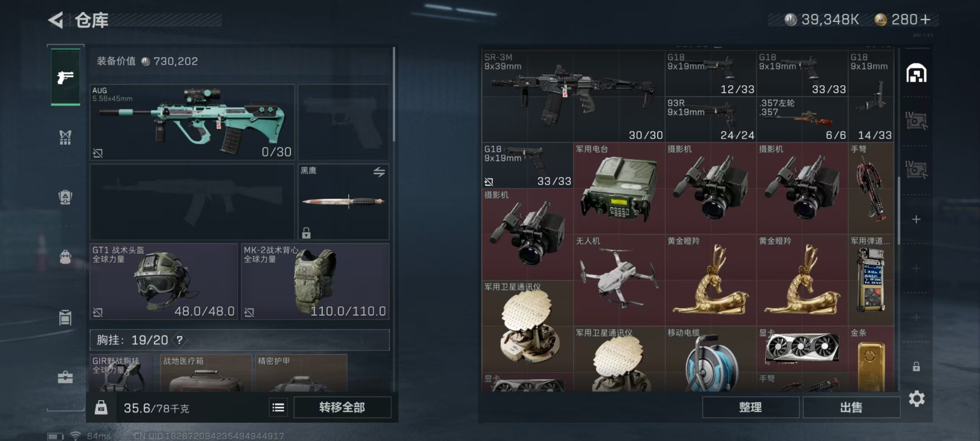Click the 整理 sort button
980x441 pixels.
pyautogui.click(x=750, y=407)
